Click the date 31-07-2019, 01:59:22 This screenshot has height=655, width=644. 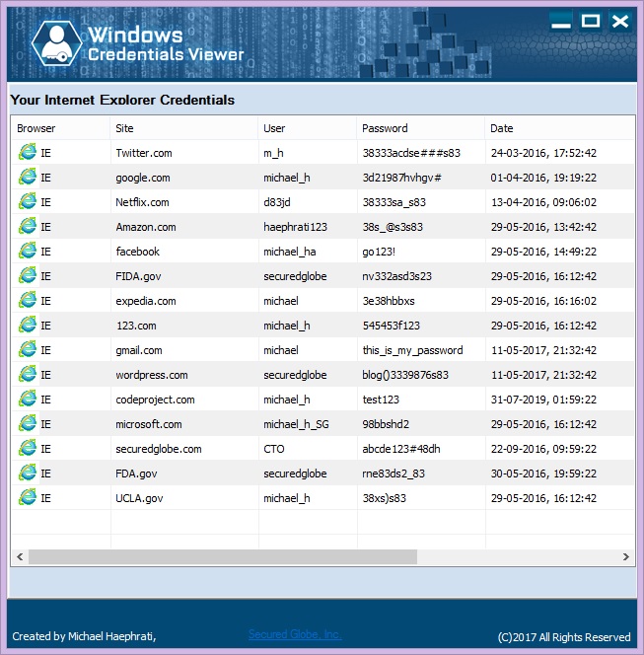pyautogui.click(x=543, y=400)
